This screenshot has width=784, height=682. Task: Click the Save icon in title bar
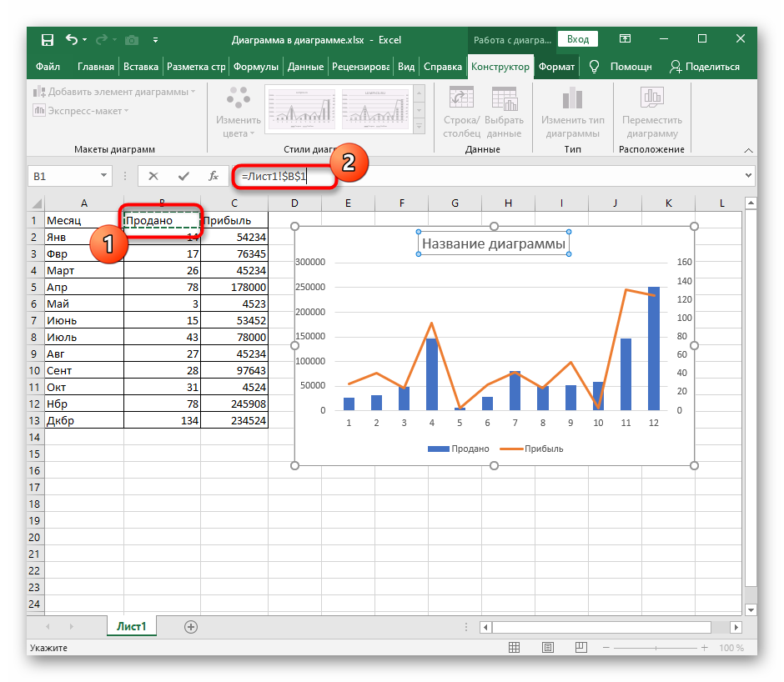(x=48, y=39)
